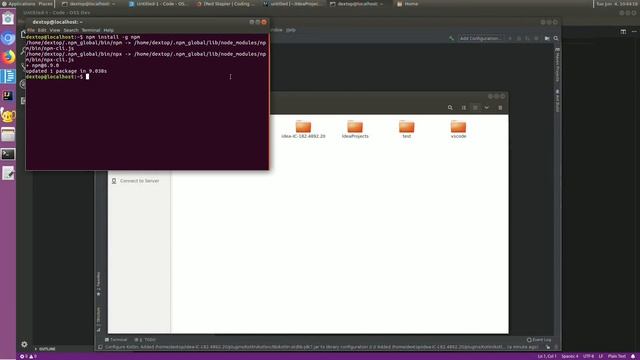Switch Files window to grid view
This screenshot has width=640, height=360.
tap(475, 108)
